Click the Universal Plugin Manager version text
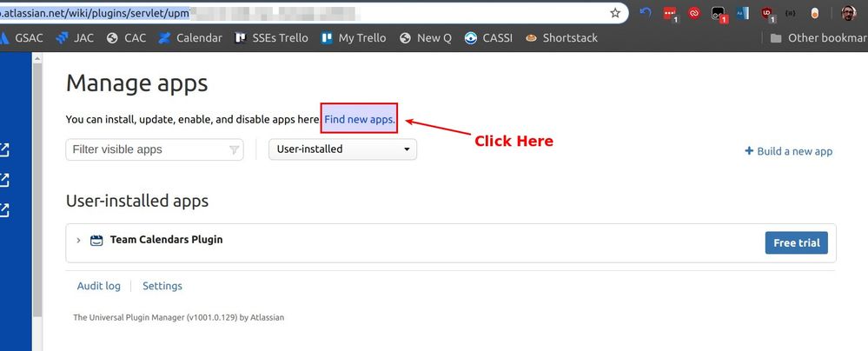Viewport: 868px width, 351px height. point(179,318)
